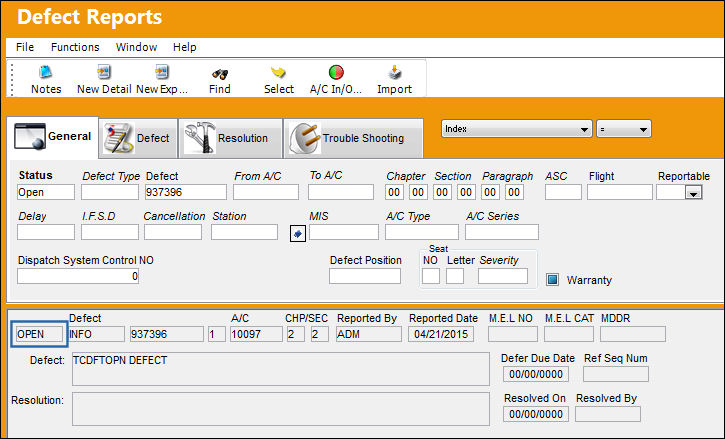This screenshot has height=439, width=725.
Task: Click the Reported By field showing ADM
Action: pyautogui.click(x=369, y=334)
